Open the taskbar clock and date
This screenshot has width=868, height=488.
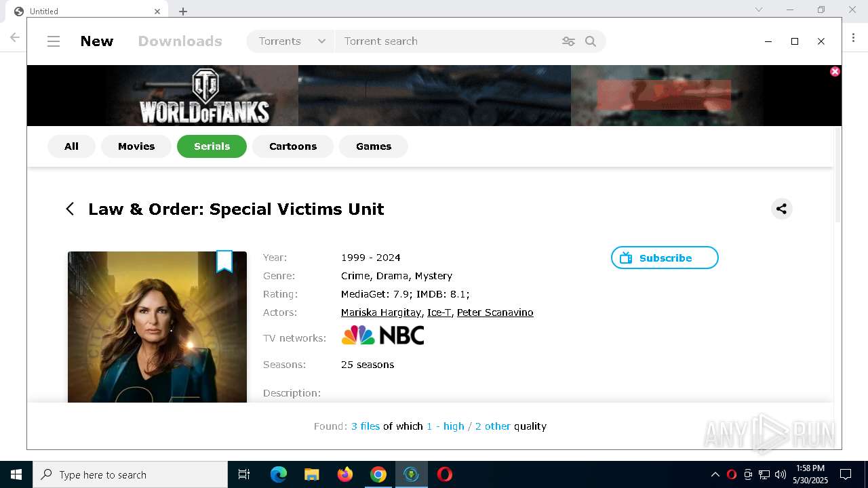point(810,474)
